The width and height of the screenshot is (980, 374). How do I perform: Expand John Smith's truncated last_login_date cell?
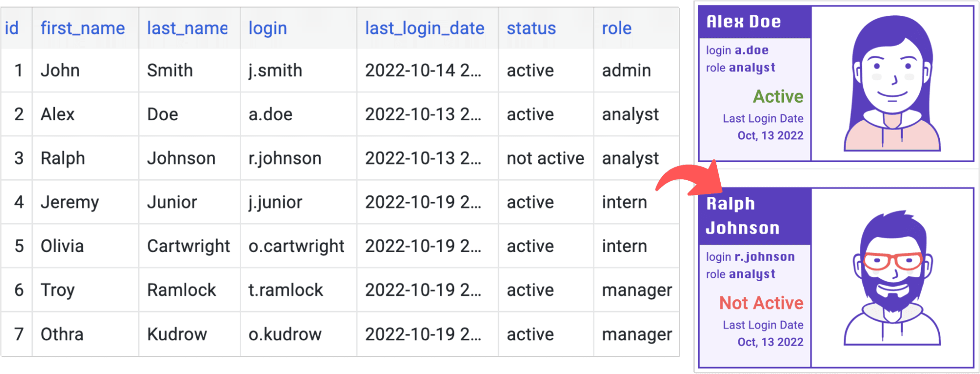coord(423,70)
